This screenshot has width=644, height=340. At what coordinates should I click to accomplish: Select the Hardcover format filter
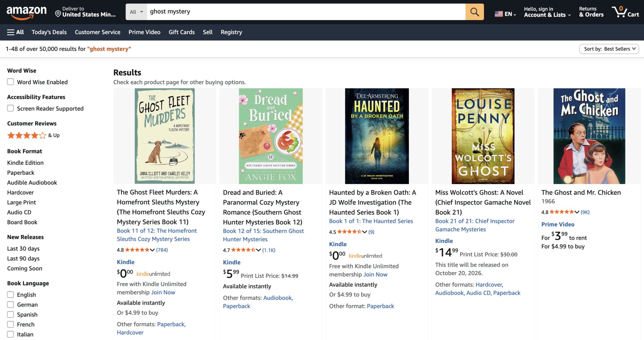tap(20, 193)
